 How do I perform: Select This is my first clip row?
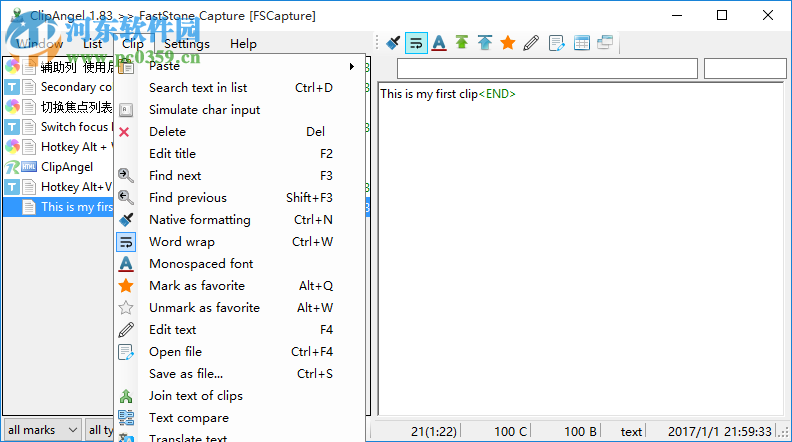pos(59,207)
